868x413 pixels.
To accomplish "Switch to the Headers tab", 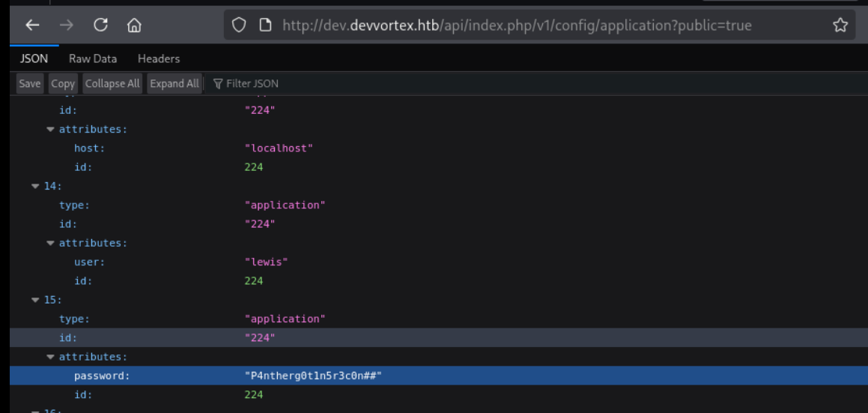I will [159, 58].
